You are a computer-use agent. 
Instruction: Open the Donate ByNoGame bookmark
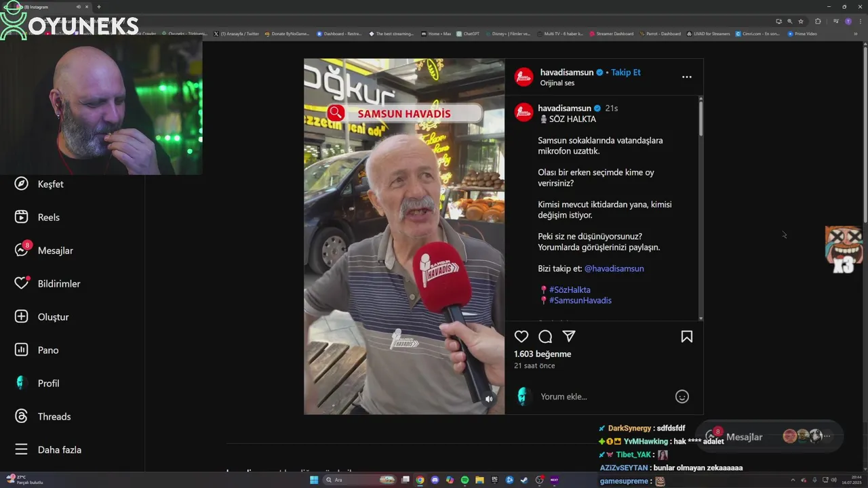[287, 33]
